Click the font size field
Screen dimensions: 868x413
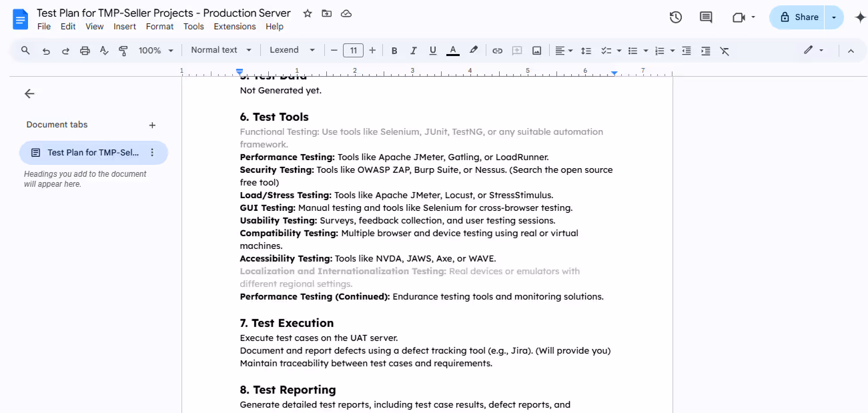(x=353, y=50)
